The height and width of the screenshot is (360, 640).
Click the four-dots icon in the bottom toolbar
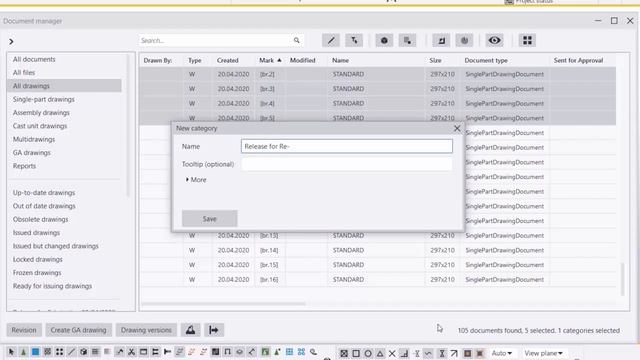(x=60, y=352)
